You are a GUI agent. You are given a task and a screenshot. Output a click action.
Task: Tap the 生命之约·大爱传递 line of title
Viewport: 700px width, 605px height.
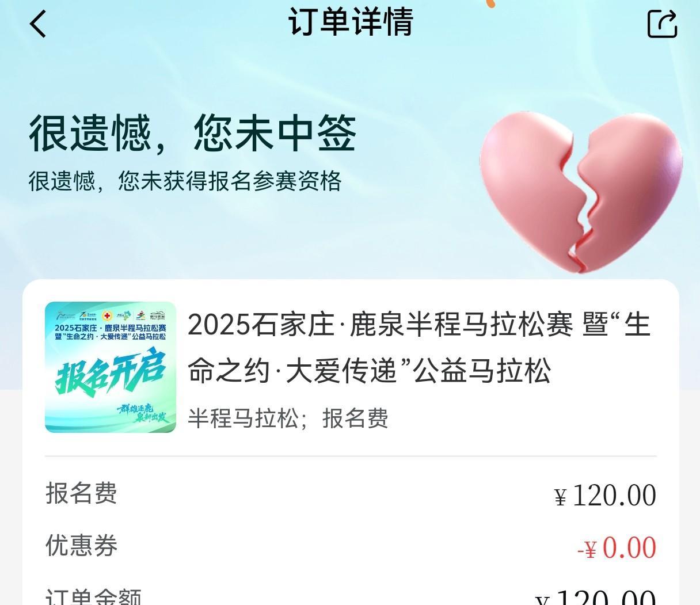[x=370, y=370]
